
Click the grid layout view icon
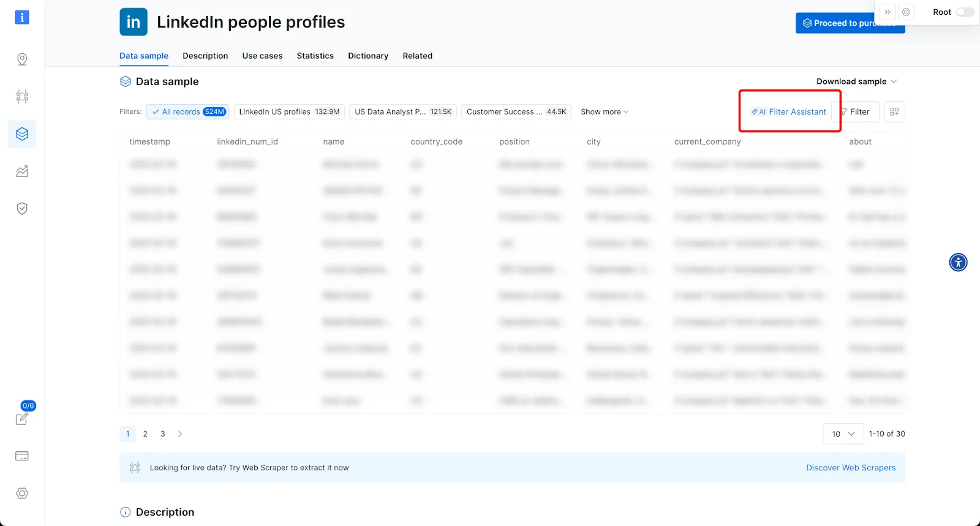[894, 111]
